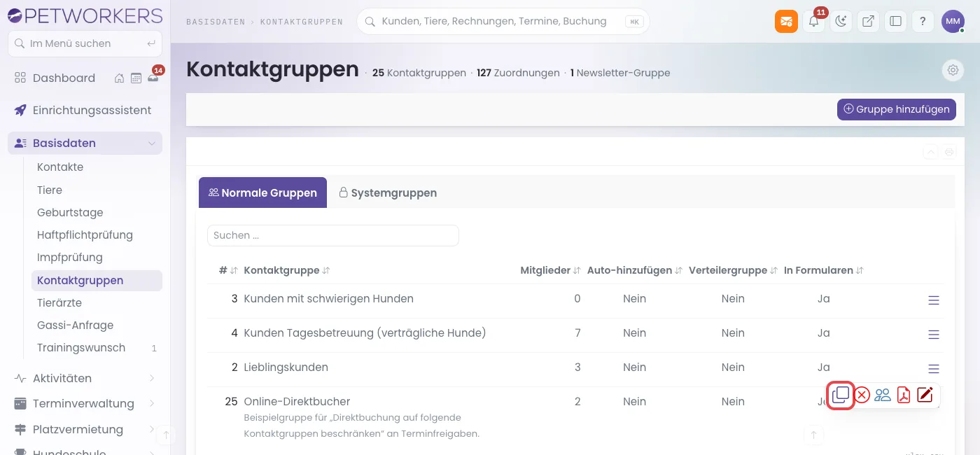The image size is (980, 455).
Task: Open calendar icon next to Dashboard
Action: coord(136,78)
